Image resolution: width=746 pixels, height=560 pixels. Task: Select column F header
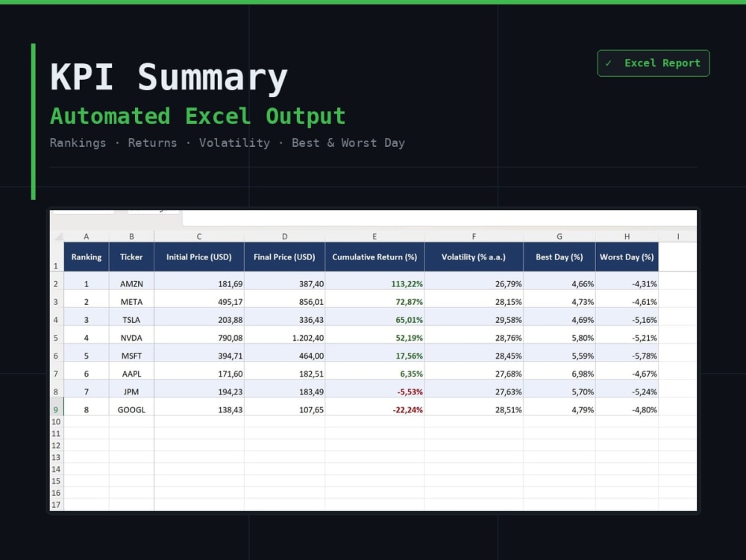click(x=474, y=236)
